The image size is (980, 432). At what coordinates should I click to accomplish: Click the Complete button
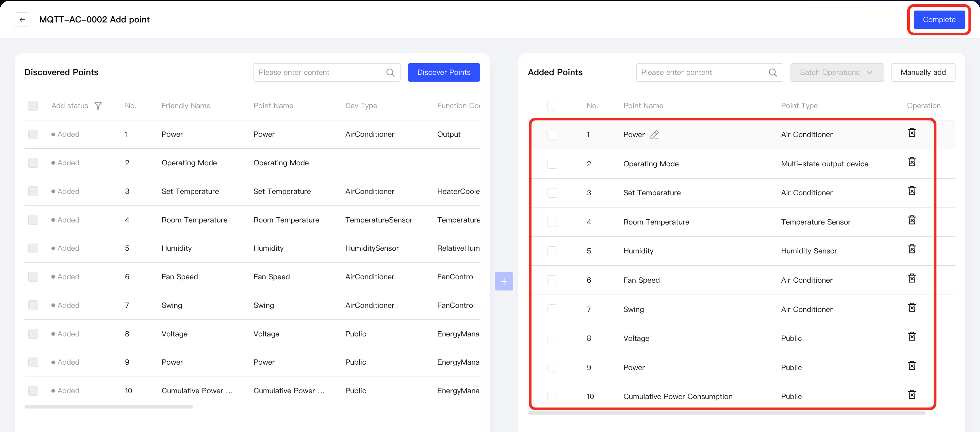[939, 19]
